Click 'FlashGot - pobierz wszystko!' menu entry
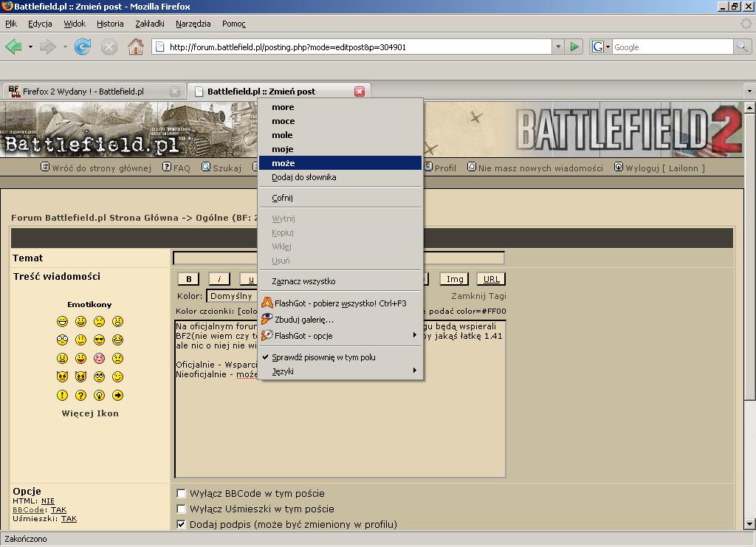Viewport: 756px width, 547px height. click(340, 303)
